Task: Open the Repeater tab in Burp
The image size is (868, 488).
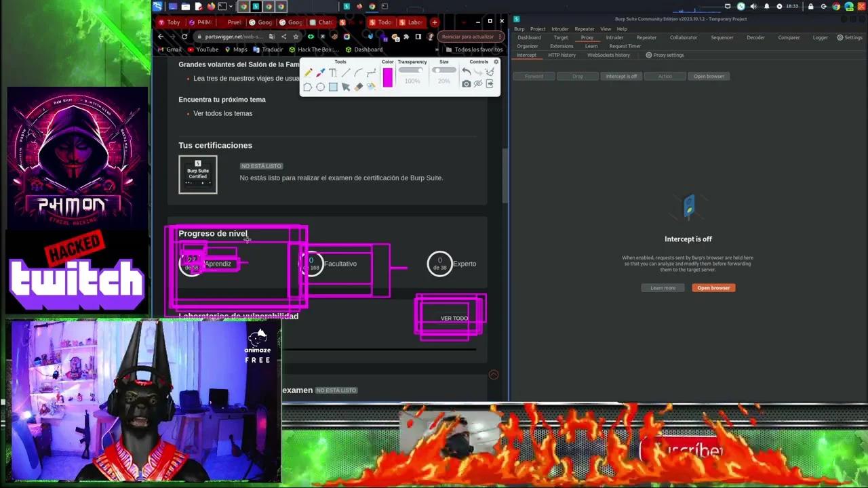Action: coord(646,38)
